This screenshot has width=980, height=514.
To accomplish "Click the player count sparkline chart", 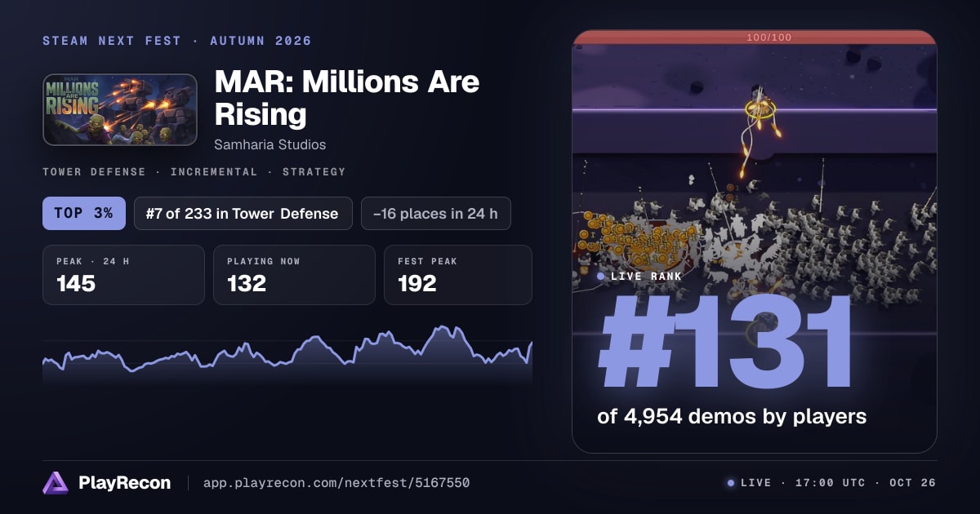I will (x=287, y=355).
